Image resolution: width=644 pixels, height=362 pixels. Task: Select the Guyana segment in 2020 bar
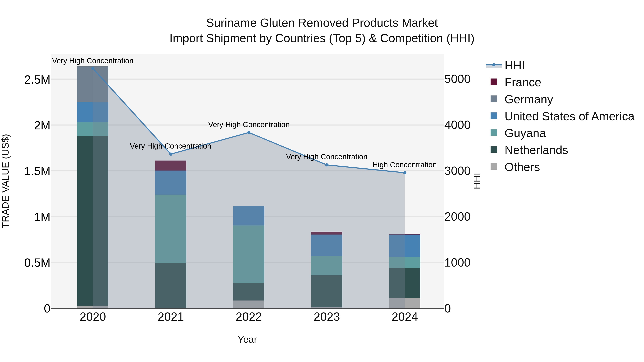click(93, 129)
